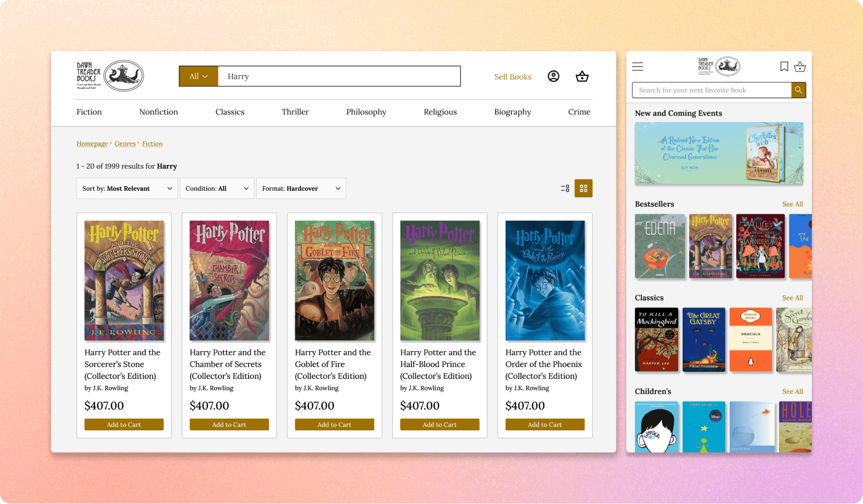The image size is (863, 504).
Task: Open To Kill a Mockingbird cover
Action: (x=656, y=339)
